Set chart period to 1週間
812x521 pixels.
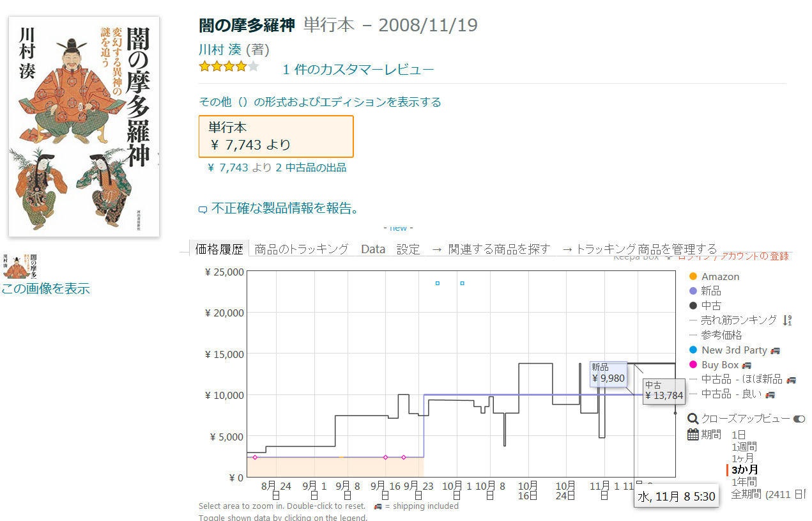point(744,447)
